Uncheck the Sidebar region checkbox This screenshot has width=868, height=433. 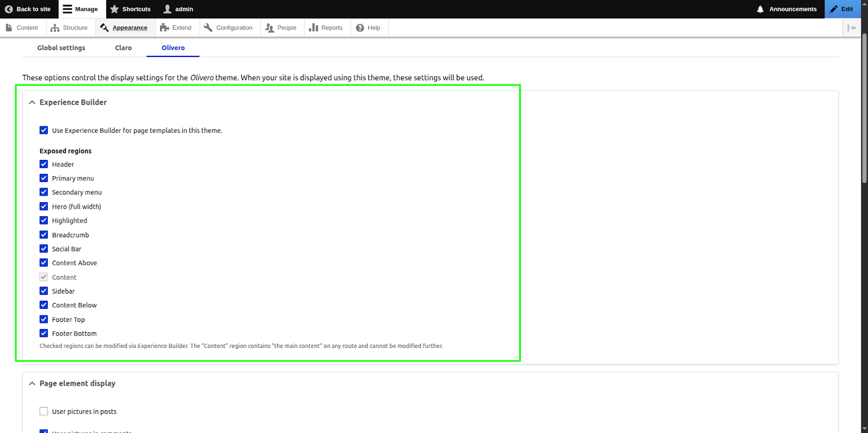pyautogui.click(x=44, y=291)
